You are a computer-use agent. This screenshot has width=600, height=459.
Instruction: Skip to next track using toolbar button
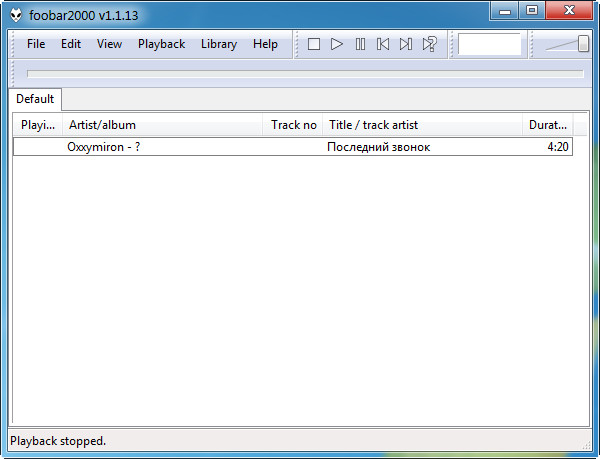point(406,44)
